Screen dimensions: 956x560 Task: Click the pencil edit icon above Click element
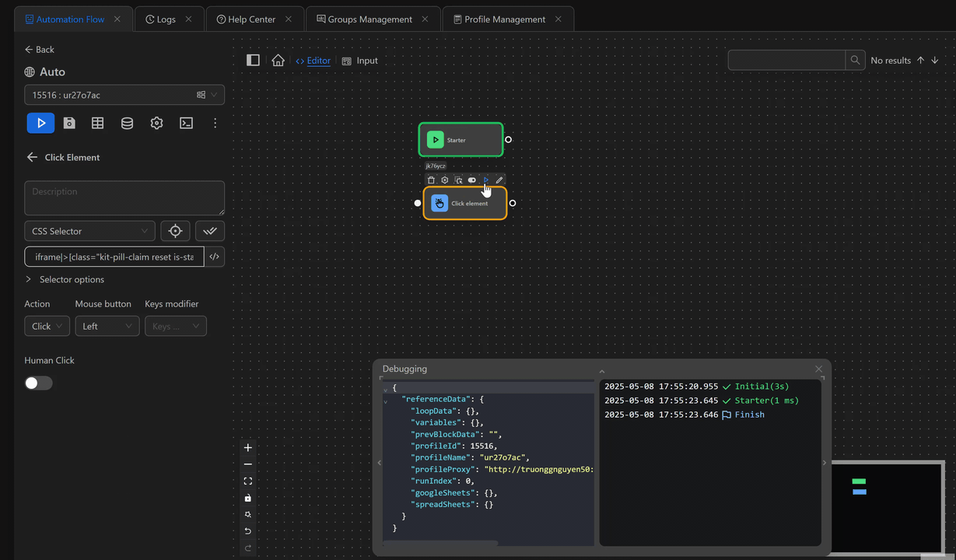coord(499,180)
